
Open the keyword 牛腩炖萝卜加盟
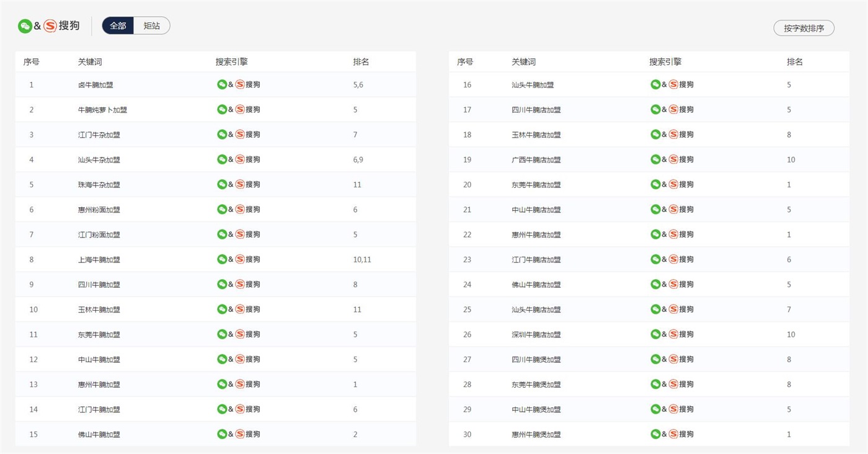coord(102,110)
